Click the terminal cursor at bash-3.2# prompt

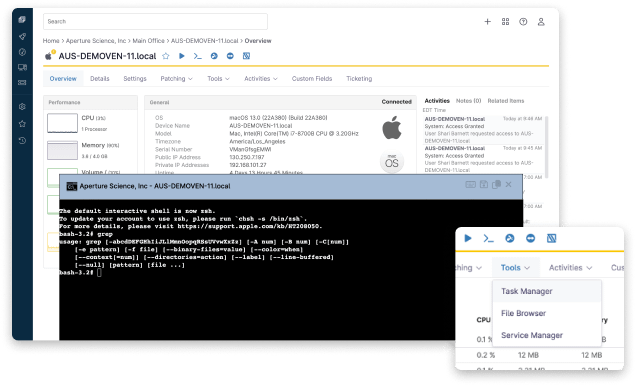coord(99,272)
